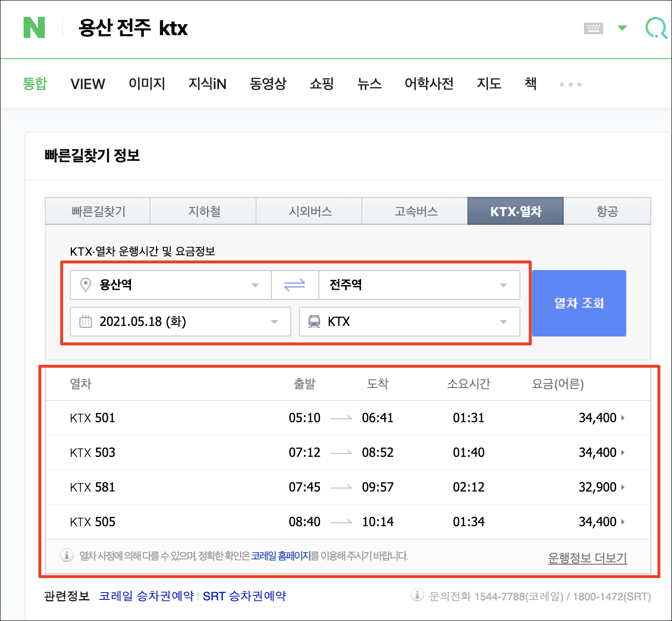
Task: Click the 소요시간 column header
Action: [468, 384]
